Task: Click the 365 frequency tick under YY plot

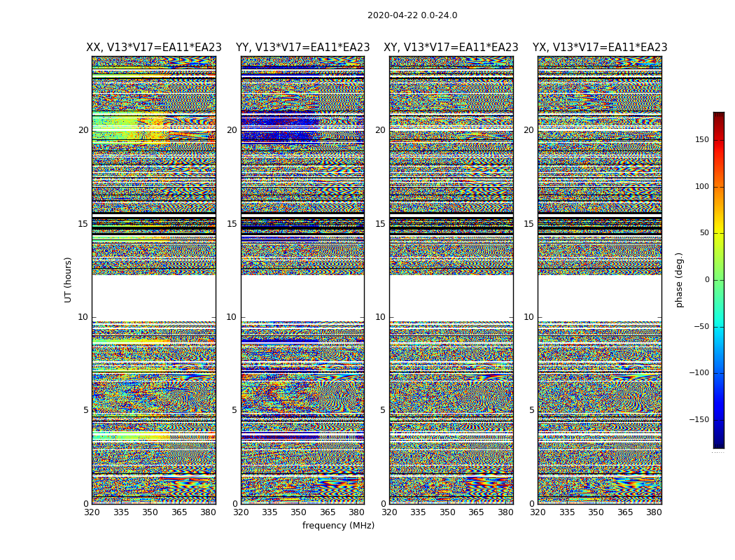Action: click(x=328, y=512)
